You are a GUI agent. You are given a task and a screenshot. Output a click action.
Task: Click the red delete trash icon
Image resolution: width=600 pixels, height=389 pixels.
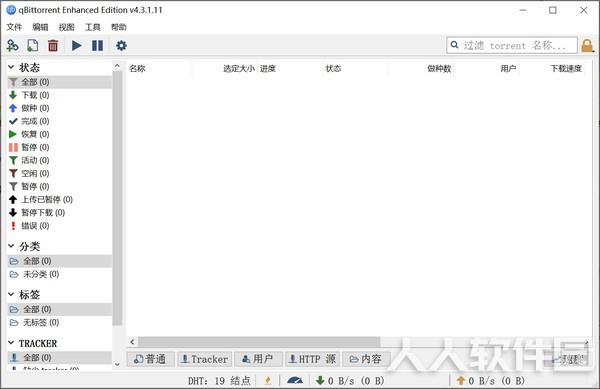point(53,46)
